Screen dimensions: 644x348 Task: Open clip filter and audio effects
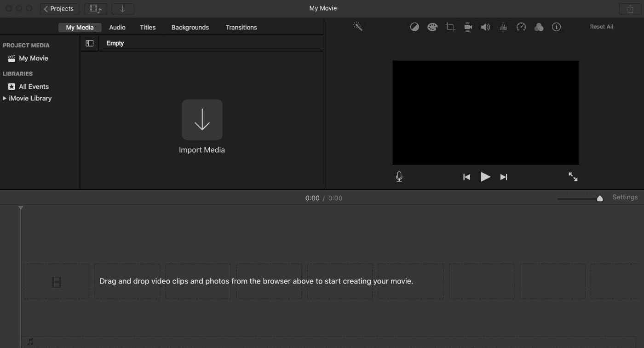click(x=539, y=27)
